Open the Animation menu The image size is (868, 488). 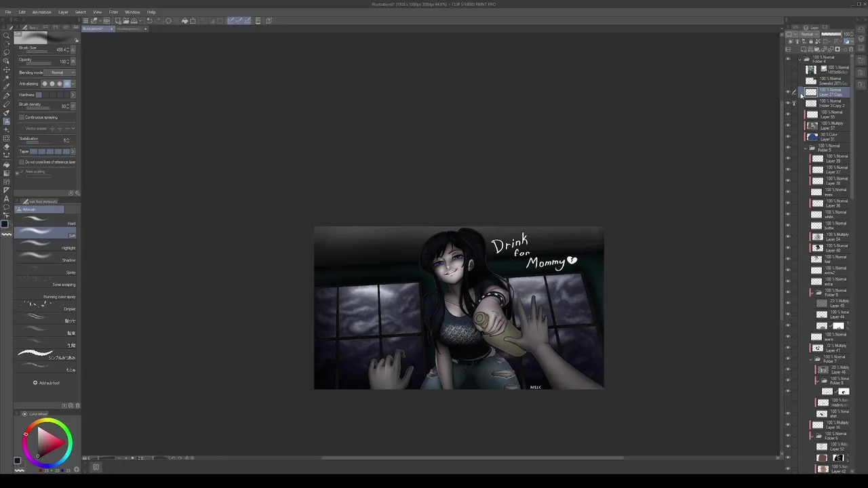(x=41, y=12)
